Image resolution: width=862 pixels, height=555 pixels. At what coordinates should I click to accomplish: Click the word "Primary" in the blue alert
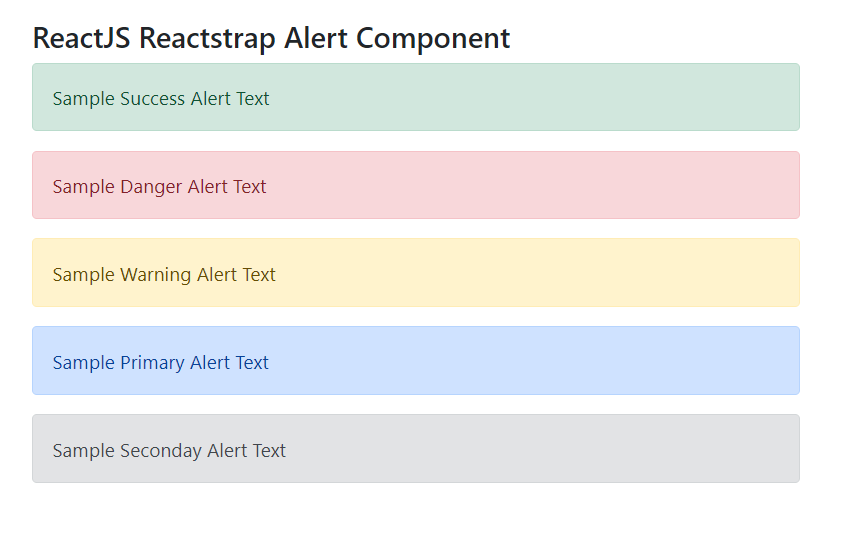pos(152,362)
